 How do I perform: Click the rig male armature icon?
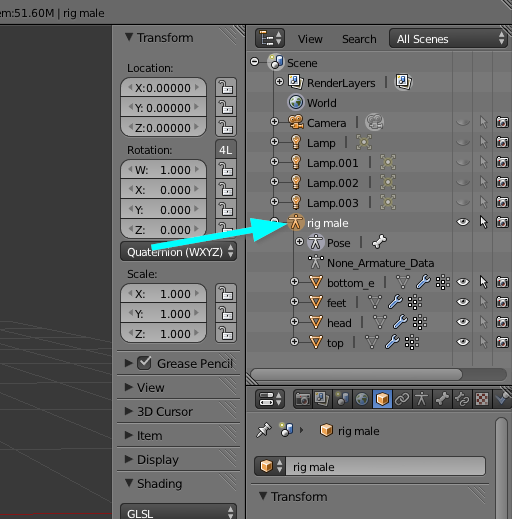pyautogui.click(x=295, y=222)
